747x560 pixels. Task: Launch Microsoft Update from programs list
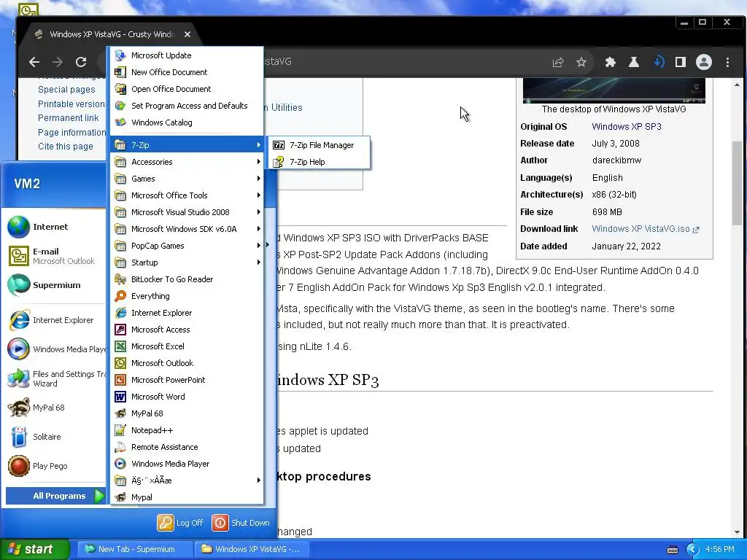[187, 55]
